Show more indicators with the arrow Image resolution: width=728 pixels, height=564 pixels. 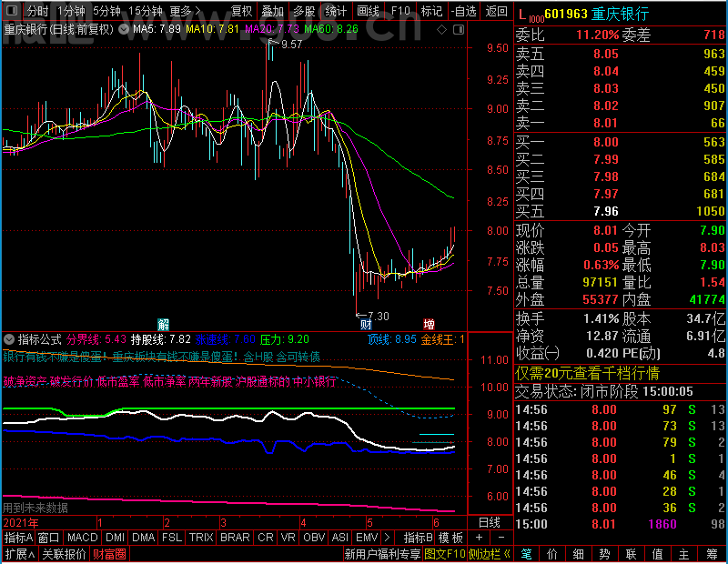pos(387,538)
